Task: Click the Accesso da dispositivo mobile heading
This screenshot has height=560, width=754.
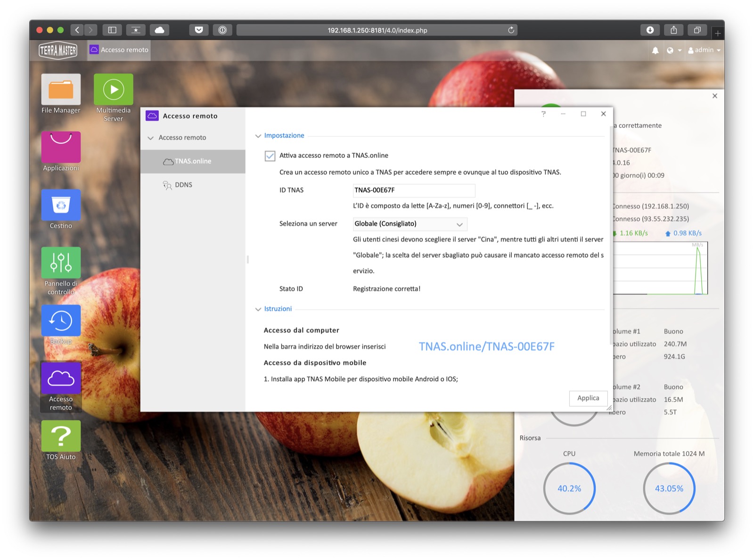Action: click(x=315, y=363)
